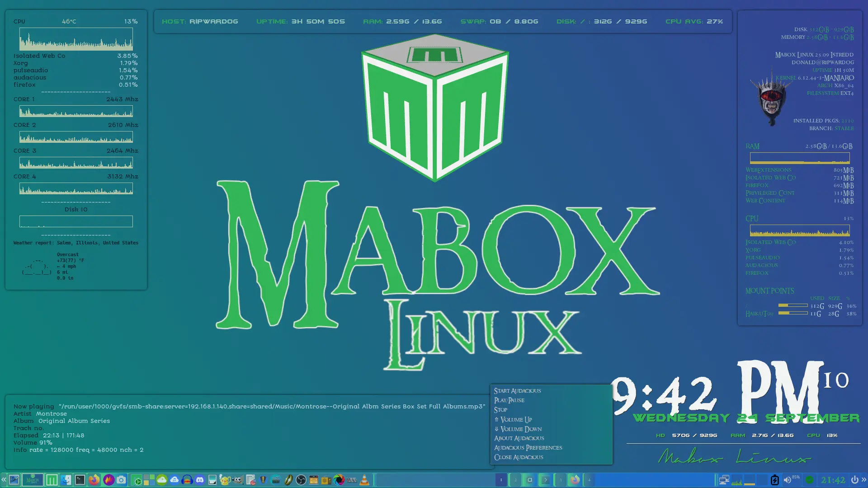This screenshot has width=868, height=488.
Task: Open the terminal emulator icon
Action: click(x=80, y=480)
